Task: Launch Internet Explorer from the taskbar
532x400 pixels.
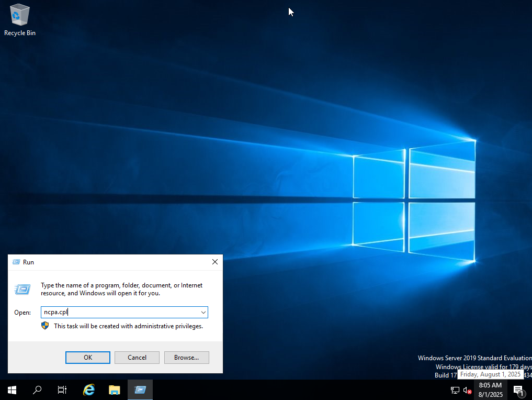Action: pyautogui.click(x=89, y=390)
